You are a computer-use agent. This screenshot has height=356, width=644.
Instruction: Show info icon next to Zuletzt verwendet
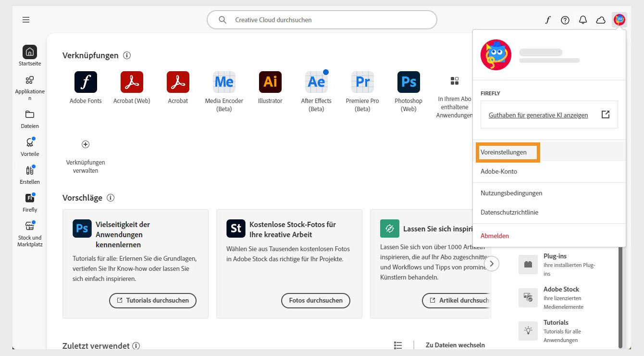[x=136, y=346]
